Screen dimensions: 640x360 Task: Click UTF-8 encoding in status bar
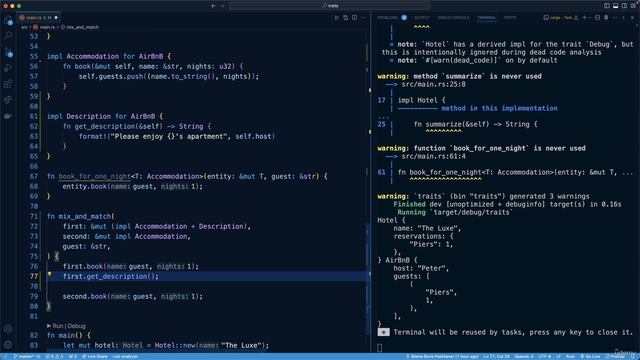[x=544, y=356]
